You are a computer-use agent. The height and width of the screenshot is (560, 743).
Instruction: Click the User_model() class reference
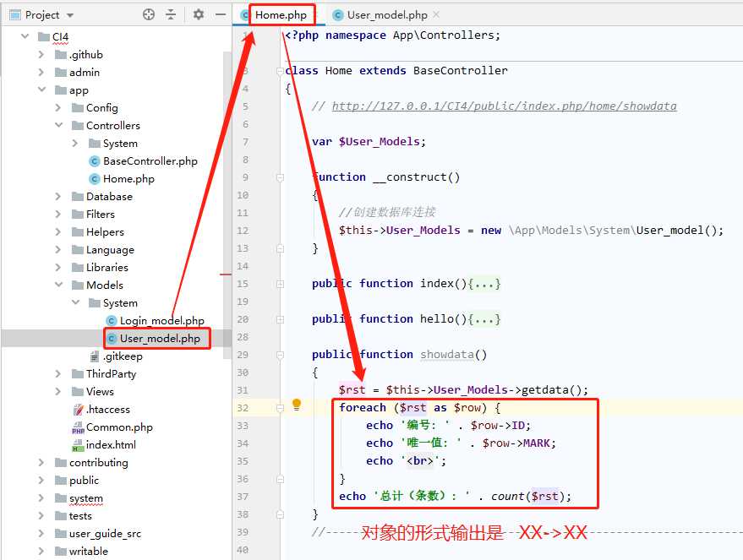point(676,231)
